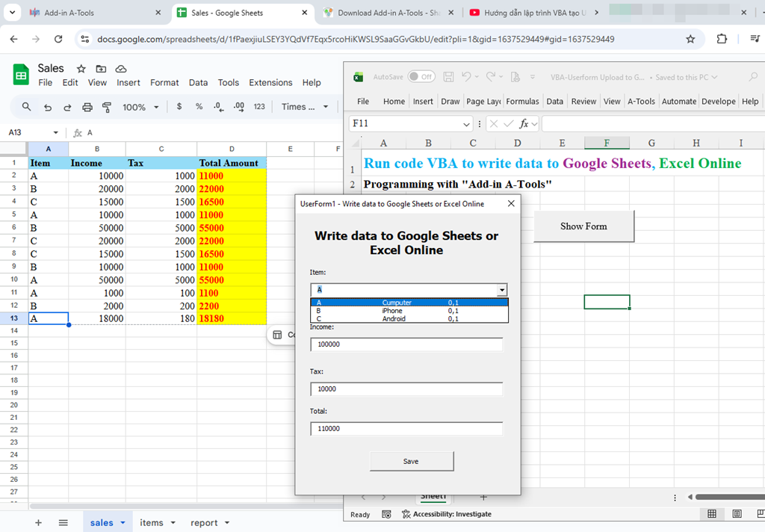Screen dimensions: 765x532
Task: Click the undo arrow in Google Sheets
Action: coord(48,107)
